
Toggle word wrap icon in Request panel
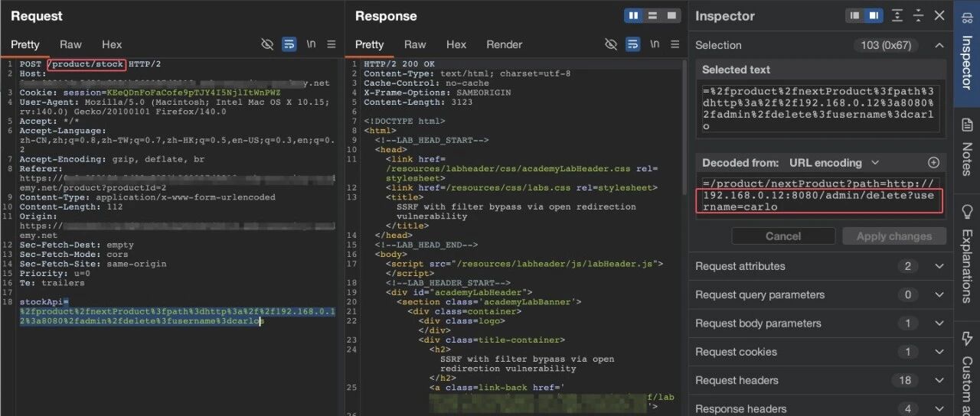click(289, 44)
